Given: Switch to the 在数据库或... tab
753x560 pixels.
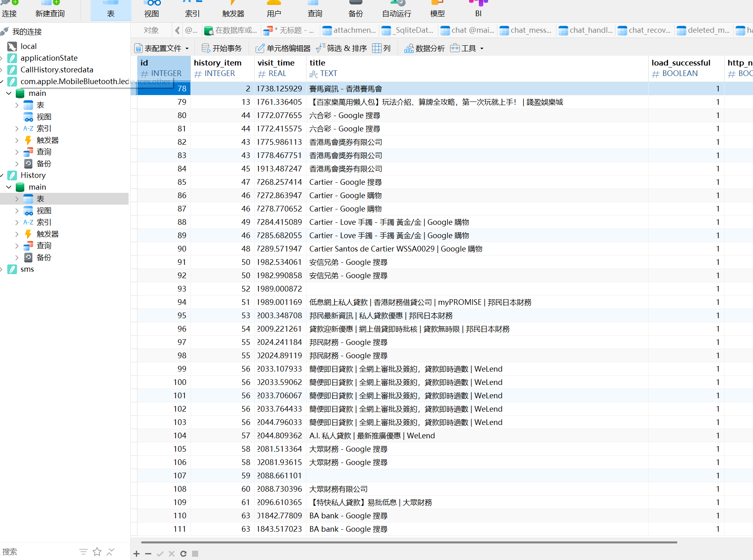Looking at the screenshot, I should pyautogui.click(x=231, y=30).
